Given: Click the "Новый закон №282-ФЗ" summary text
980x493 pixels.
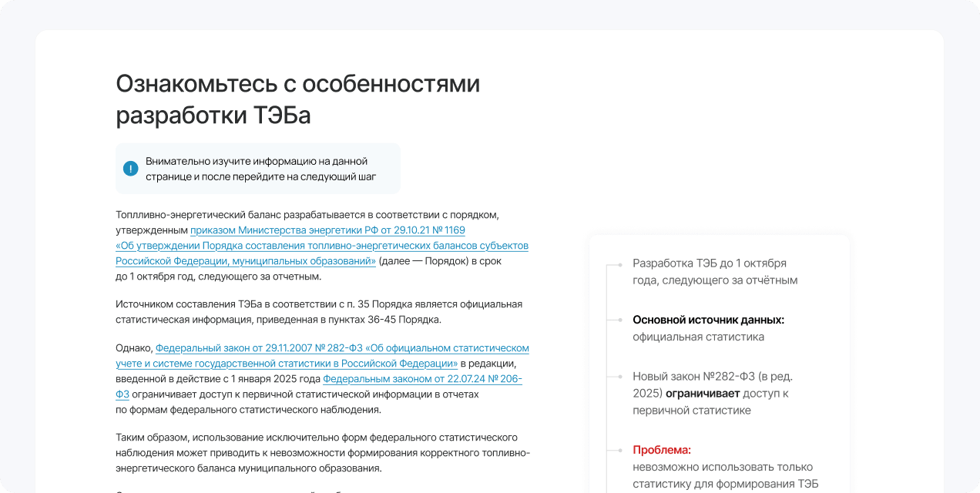Looking at the screenshot, I should point(712,377).
